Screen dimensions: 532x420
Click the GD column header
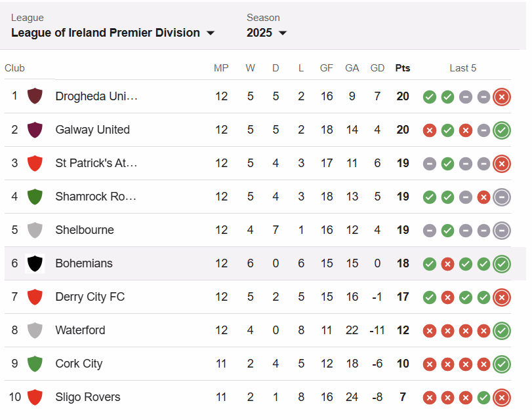377,68
